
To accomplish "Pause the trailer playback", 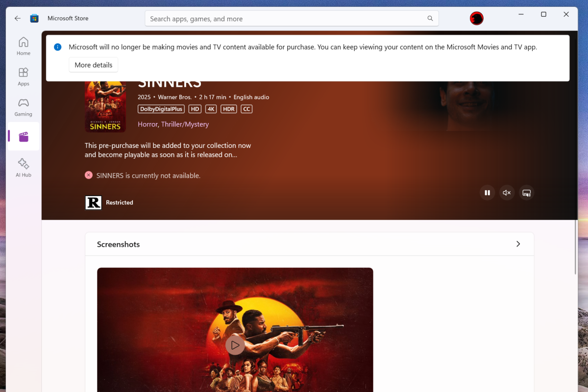I will 487,193.
